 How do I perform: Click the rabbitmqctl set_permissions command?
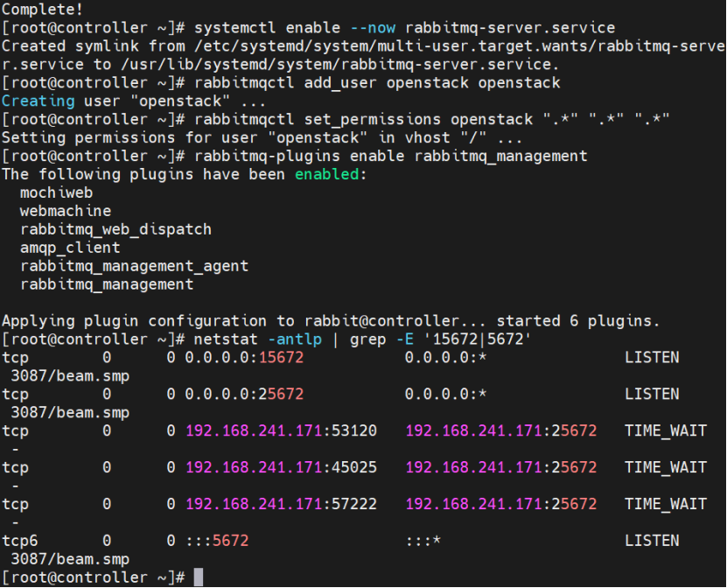(431, 120)
